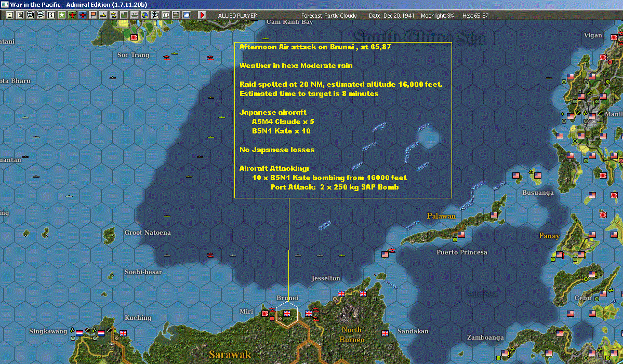Image resolution: width=623 pixels, height=364 pixels.
Task: Open the document list report icon
Action: (20, 15)
